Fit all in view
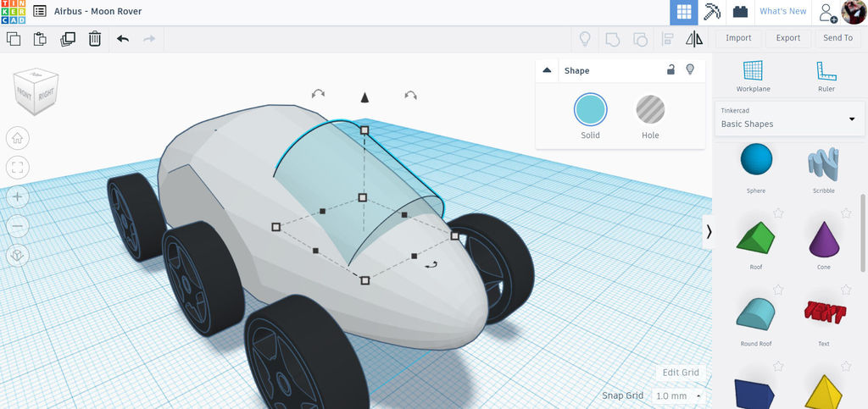This screenshot has width=868, height=409. (x=17, y=168)
